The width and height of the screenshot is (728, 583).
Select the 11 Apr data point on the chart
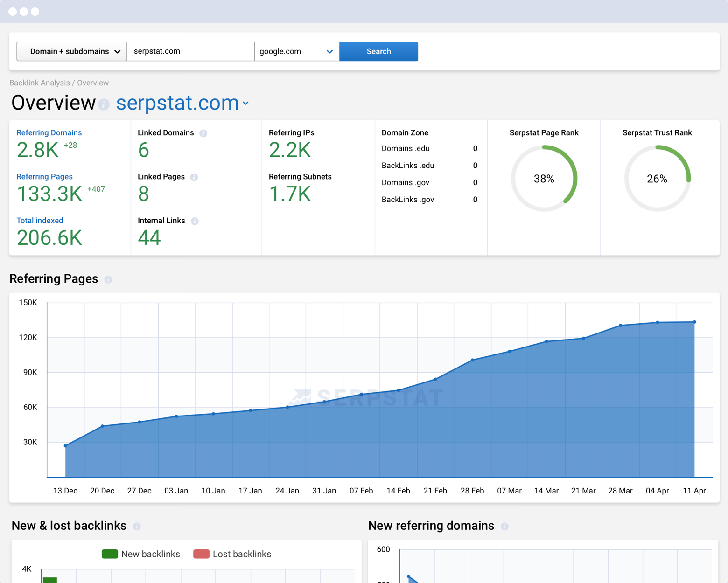pyautogui.click(x=694, y=322)
